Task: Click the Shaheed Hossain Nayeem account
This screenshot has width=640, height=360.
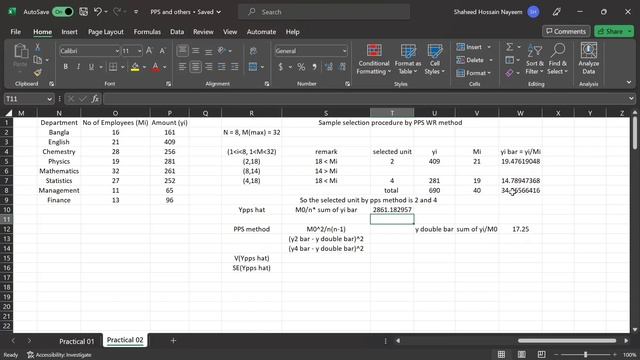Action: 496,12
